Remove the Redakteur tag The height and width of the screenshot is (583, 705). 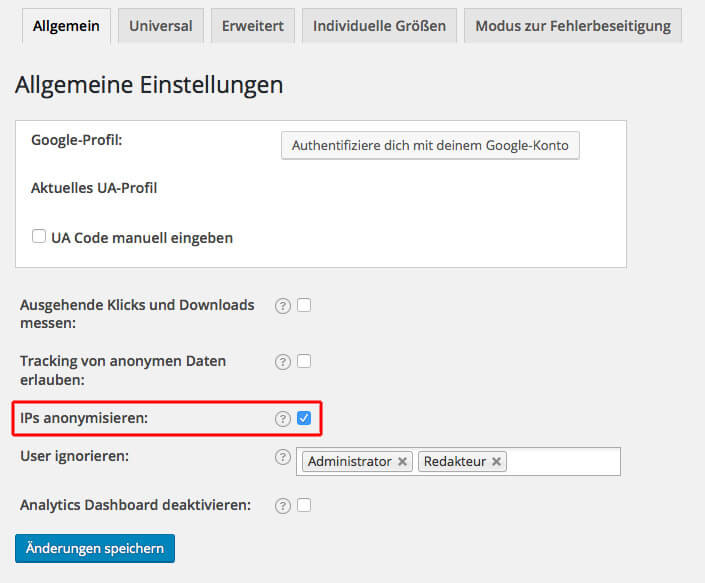(x=496, y=462)
